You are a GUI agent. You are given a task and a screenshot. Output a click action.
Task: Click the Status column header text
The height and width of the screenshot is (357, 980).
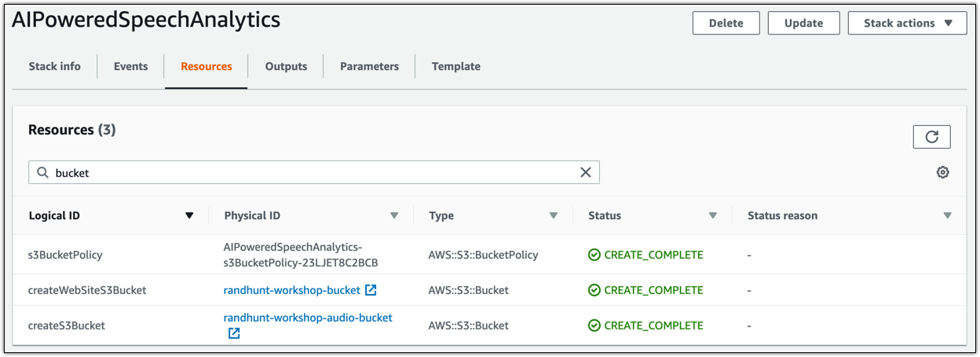click(605, 215)
